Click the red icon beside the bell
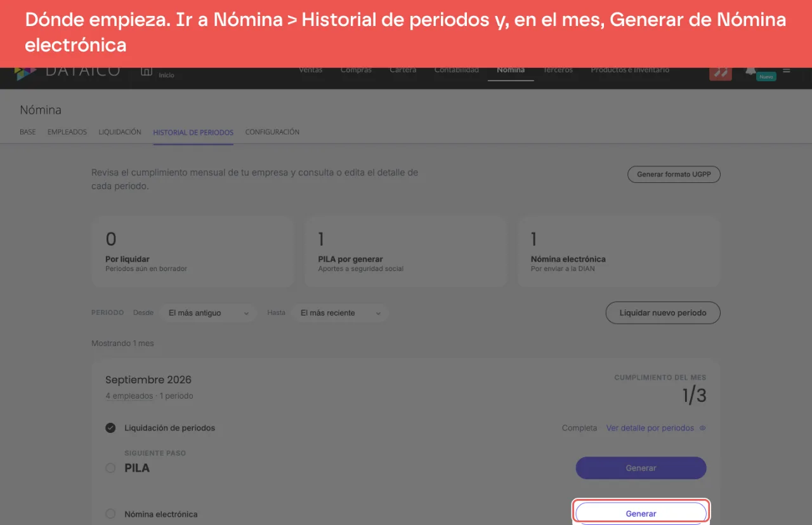The image size is (812, 525). pos(720,73)
